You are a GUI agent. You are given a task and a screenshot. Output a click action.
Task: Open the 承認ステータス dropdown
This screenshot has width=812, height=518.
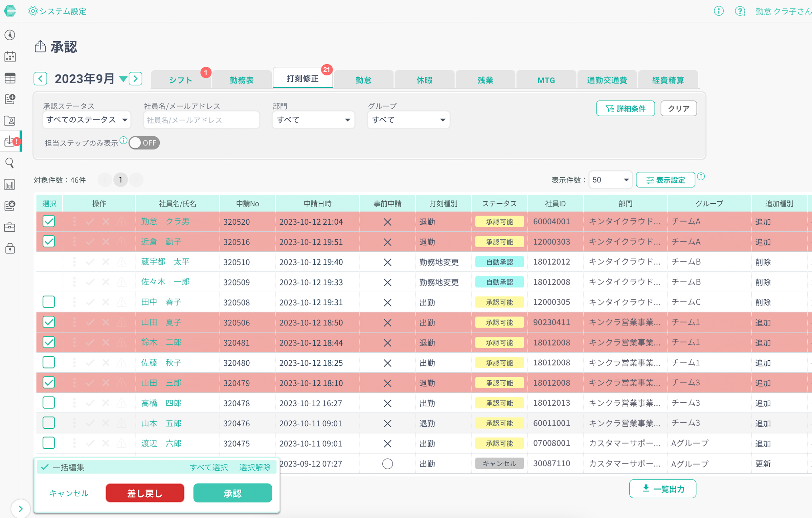87,120
